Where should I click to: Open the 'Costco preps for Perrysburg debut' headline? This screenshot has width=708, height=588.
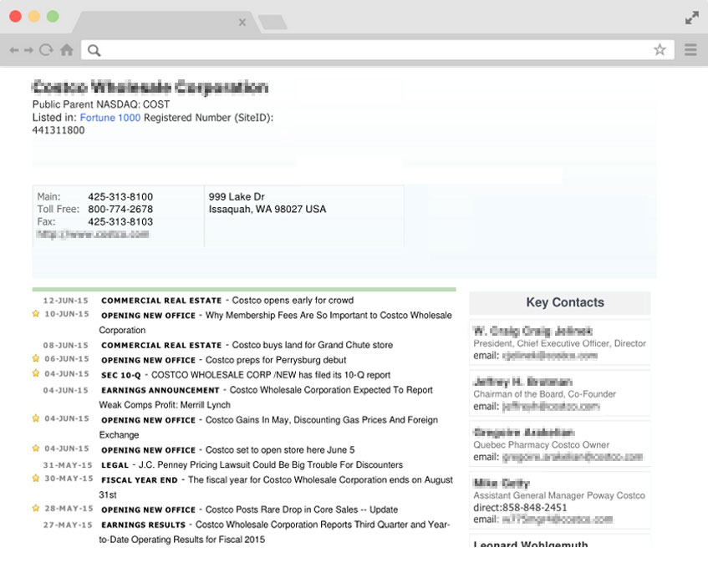coord(276,360)
